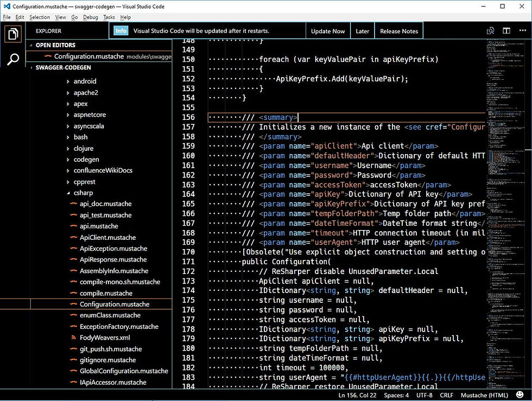Screen dimensions: 532x401
Task: Expand the apache2 folder
Action: pos(68,93)
